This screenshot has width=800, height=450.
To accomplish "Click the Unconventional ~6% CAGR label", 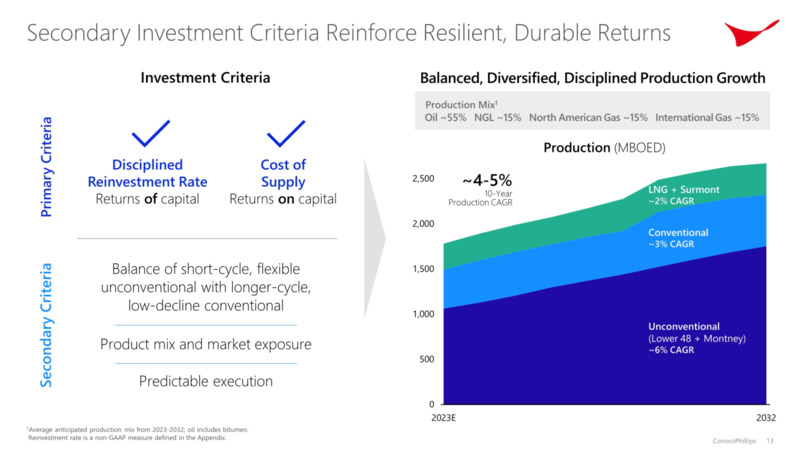I will coord(697,338).
